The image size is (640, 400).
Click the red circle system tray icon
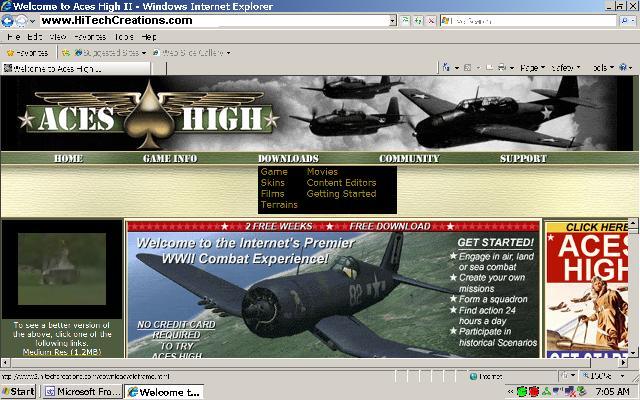pos(534,392)
